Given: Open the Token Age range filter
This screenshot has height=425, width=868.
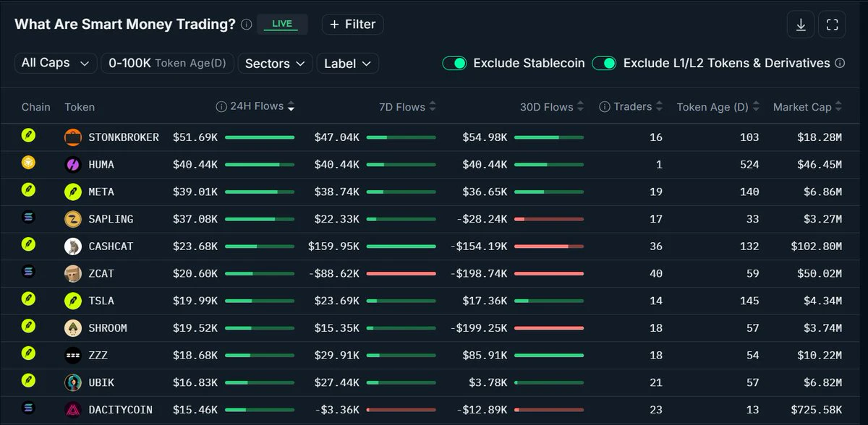Looking at the screenshot, I should [x=167, y=63].
